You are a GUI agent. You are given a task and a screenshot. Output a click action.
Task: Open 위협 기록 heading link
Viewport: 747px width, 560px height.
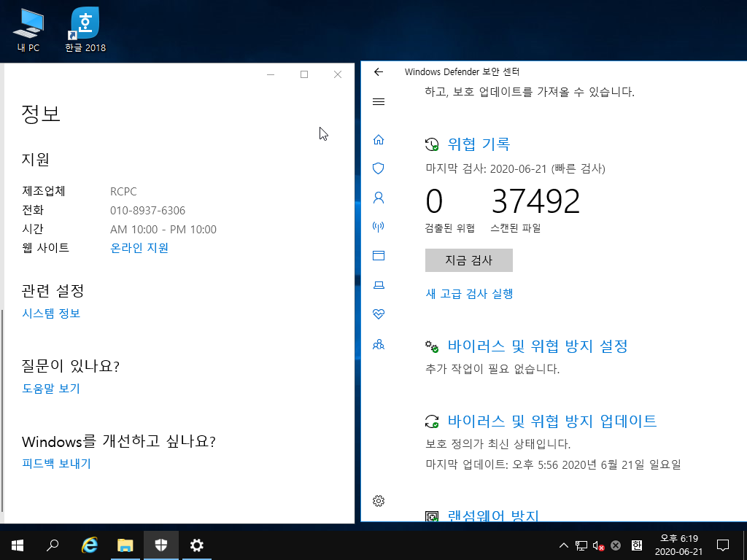coord(479,144)
